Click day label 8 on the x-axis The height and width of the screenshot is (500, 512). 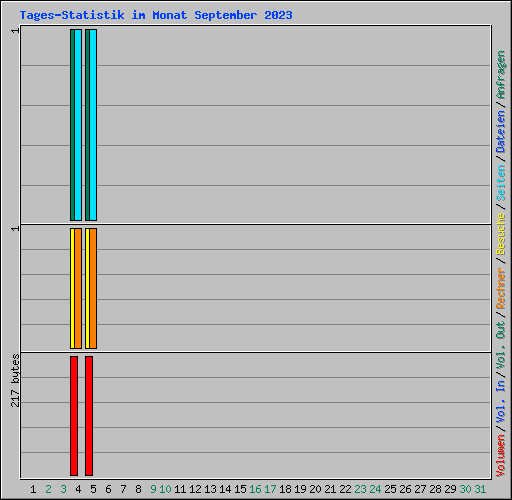(138, 489)
